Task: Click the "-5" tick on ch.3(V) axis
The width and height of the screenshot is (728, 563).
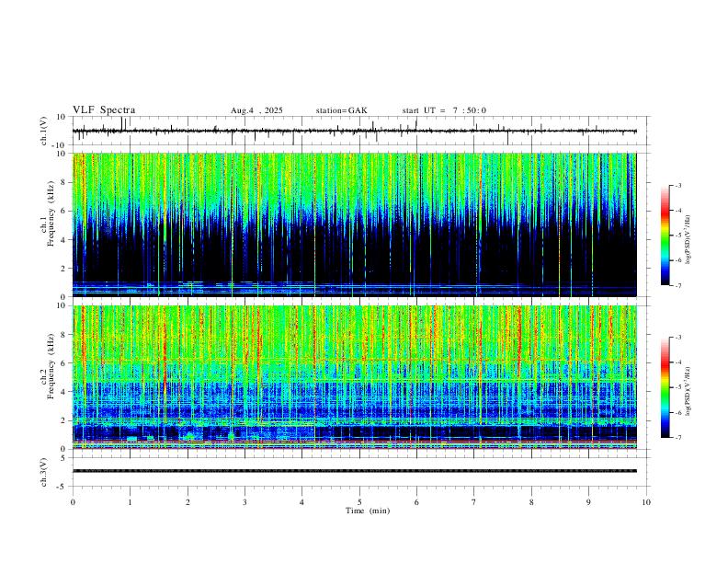Action: point(63,487)
